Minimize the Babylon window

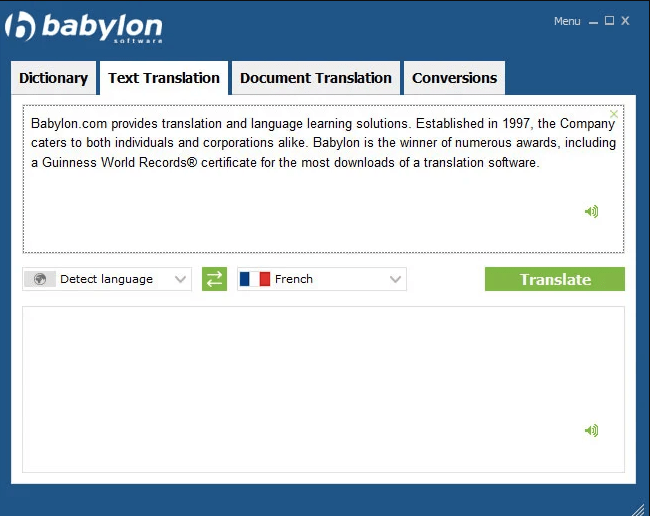594,22
